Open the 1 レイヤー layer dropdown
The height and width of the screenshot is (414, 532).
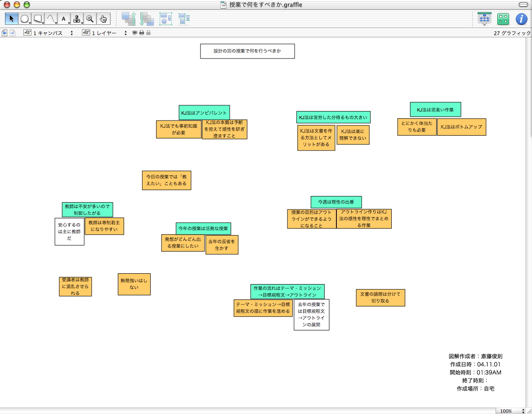pos(105,33)
